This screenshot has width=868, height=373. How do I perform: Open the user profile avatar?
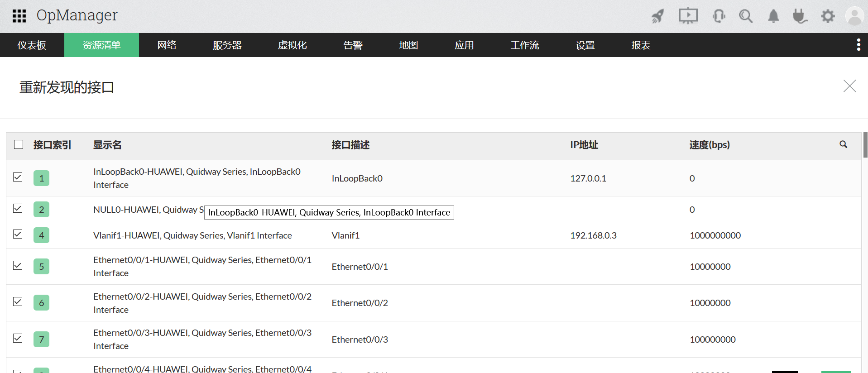pyautogui.click(x=854, y=16)
